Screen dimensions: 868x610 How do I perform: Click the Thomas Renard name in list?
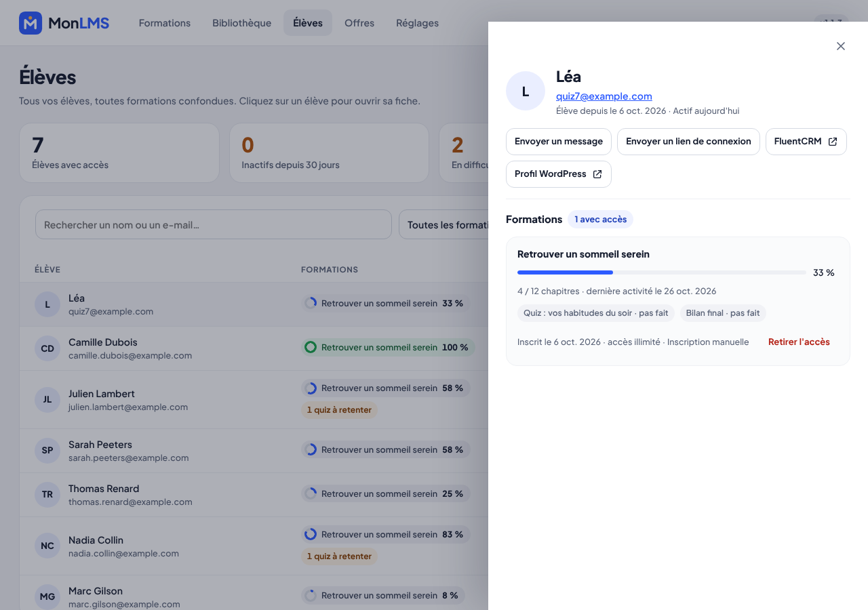(104, 489)
